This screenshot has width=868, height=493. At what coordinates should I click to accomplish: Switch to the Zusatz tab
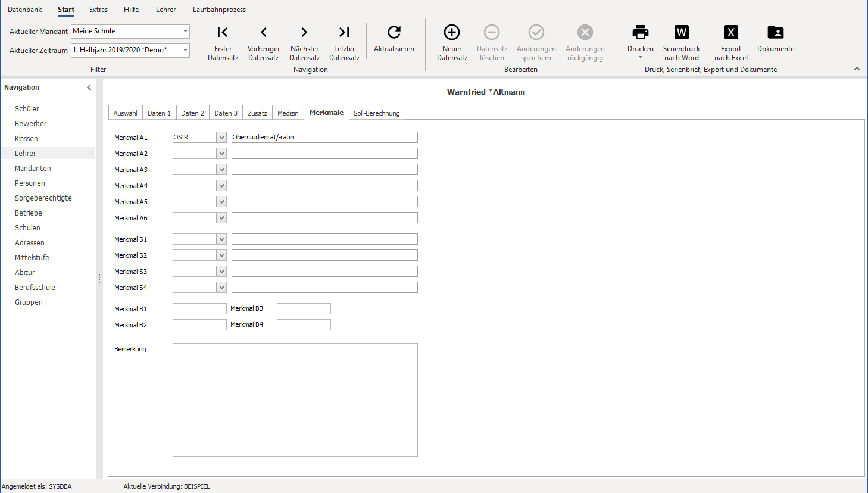(x=258, y=113)
